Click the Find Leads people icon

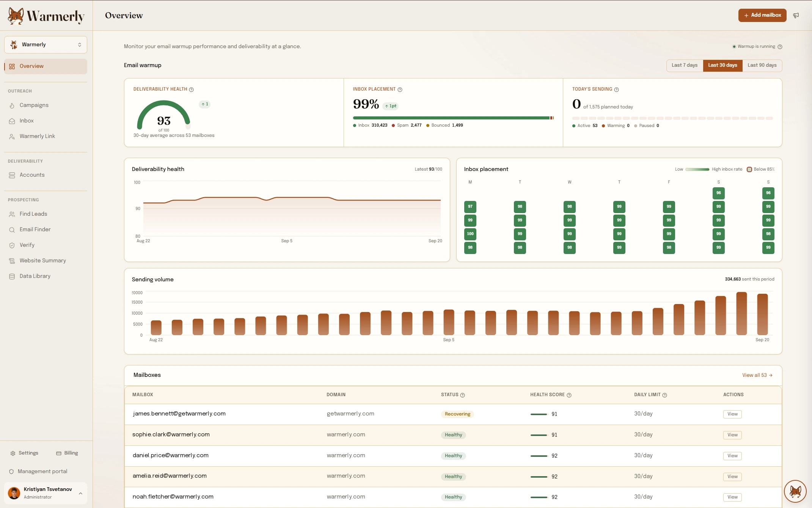point(12,214)
